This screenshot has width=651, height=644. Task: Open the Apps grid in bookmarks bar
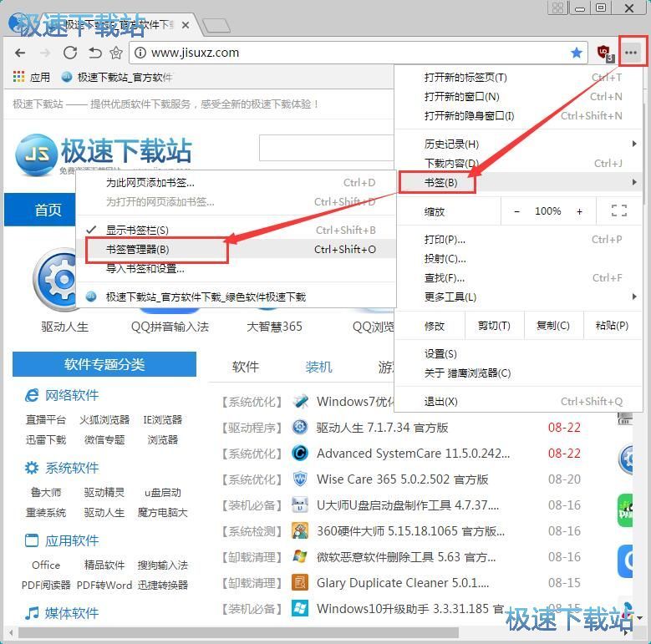pyautogui.click(x=32, y=77)
